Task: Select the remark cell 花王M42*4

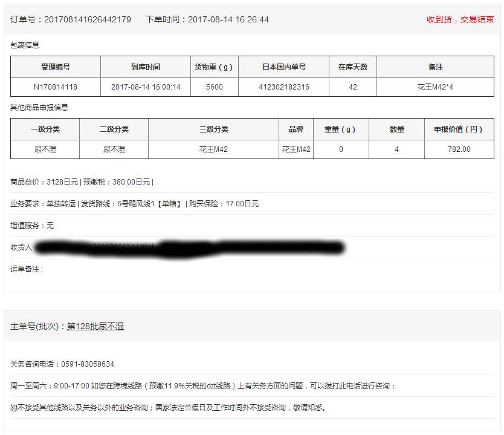Action: (435, 87)
